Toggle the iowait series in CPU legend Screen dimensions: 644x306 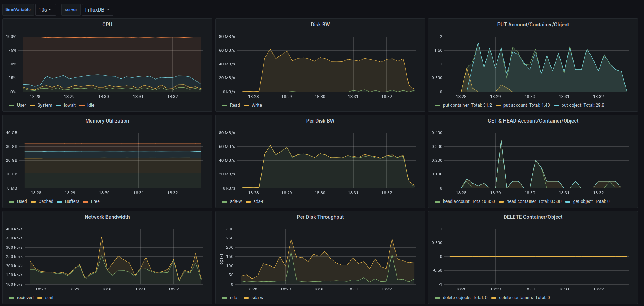pyautogui.click(x=70, y=105)
